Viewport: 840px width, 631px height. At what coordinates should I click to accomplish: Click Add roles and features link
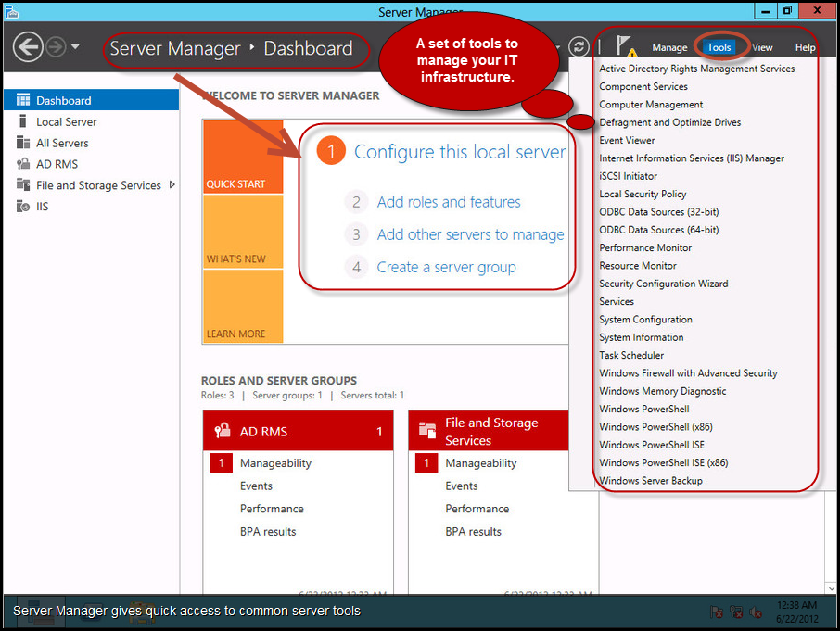click(x=449, y=202)
